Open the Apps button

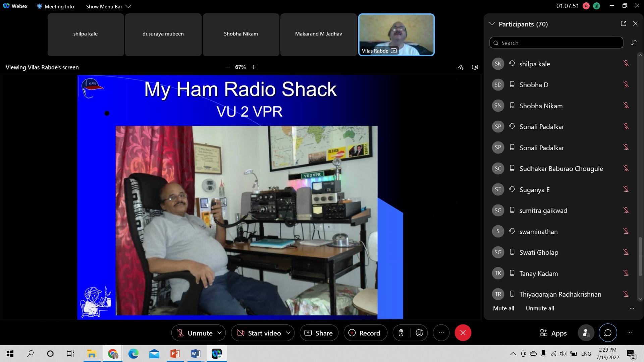pyautogui.click(x=553, y=333)
